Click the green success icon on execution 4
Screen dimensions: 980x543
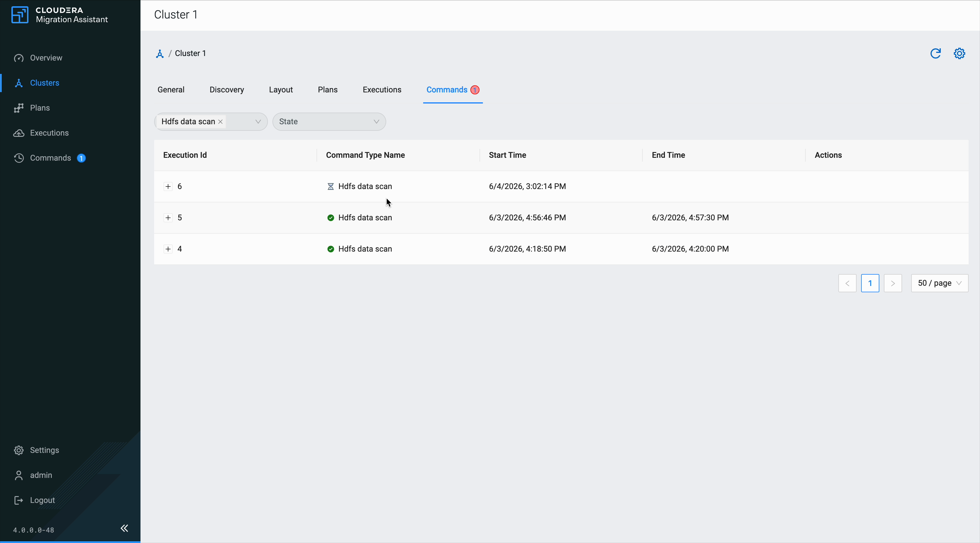click(330, 249)
